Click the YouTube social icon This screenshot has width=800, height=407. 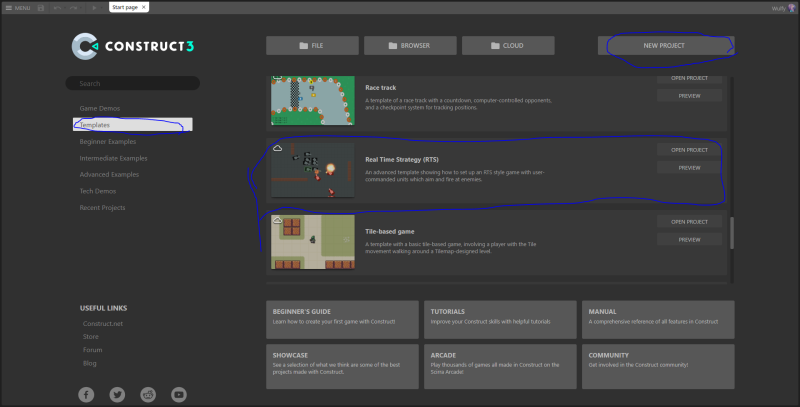179,394
